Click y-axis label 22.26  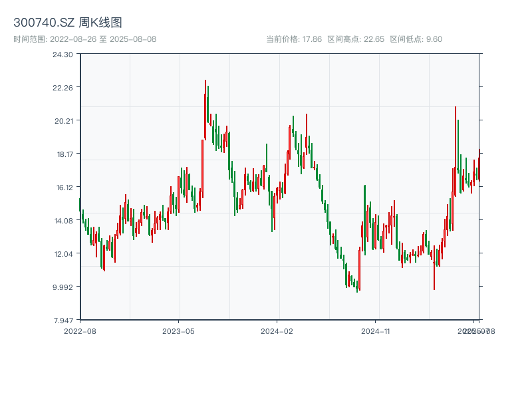click(63, 88)
